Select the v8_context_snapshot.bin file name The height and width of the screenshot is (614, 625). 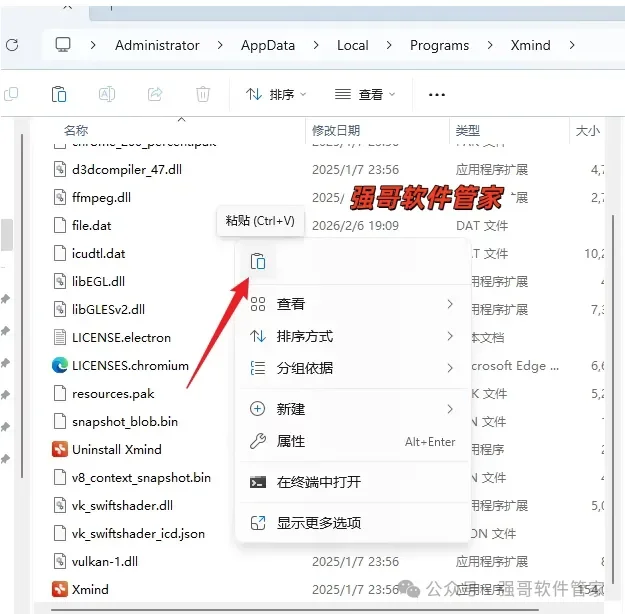tap(141, 478)
